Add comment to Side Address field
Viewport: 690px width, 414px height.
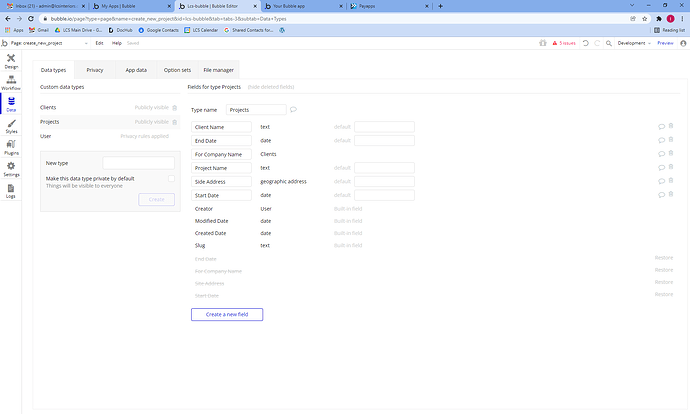tap(661, 181)
